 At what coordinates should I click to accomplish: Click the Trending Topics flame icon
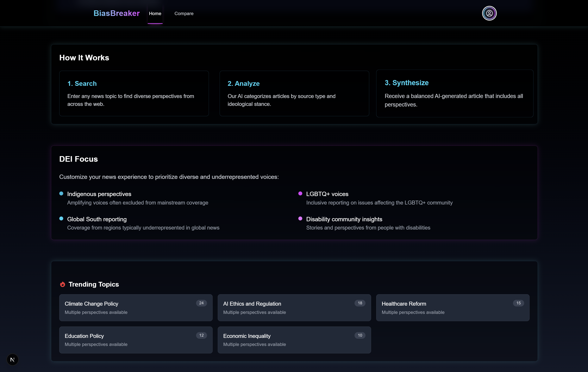click(x=63, y=284)
